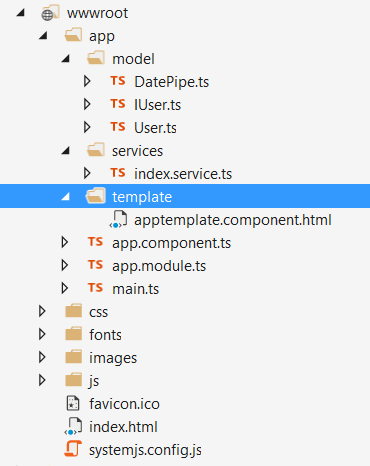Click the TS icon beside IUser.ts
The image size is (370, 466).
click(118, 104)
